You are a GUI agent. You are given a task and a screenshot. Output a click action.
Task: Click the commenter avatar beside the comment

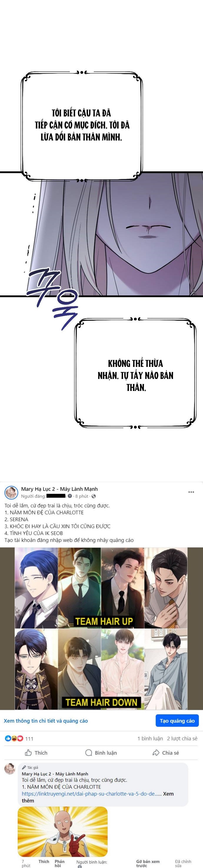pos(10,769)
